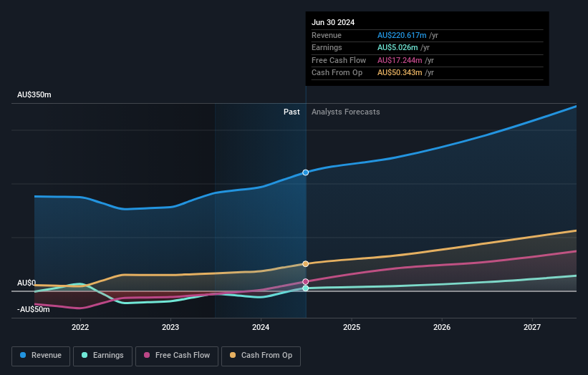Click the Free Cash Flow label in tooltip
Viewport: 588px width, 375px height.
pyautogui.click(x=339, y=60)
